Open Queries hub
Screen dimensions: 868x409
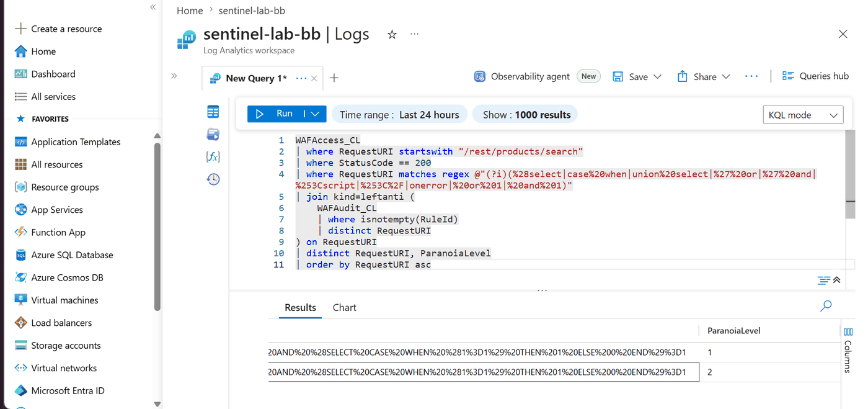coord(815,76)
